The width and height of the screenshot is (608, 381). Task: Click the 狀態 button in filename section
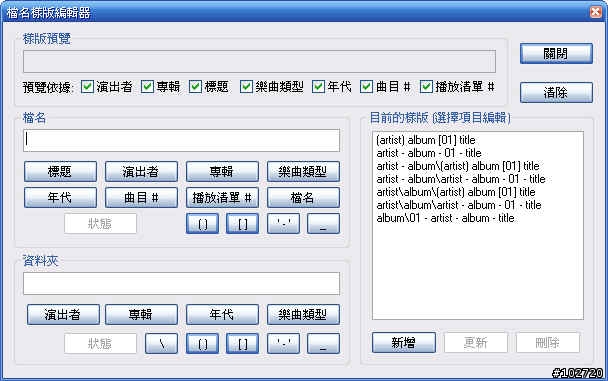tap(100, 224)
